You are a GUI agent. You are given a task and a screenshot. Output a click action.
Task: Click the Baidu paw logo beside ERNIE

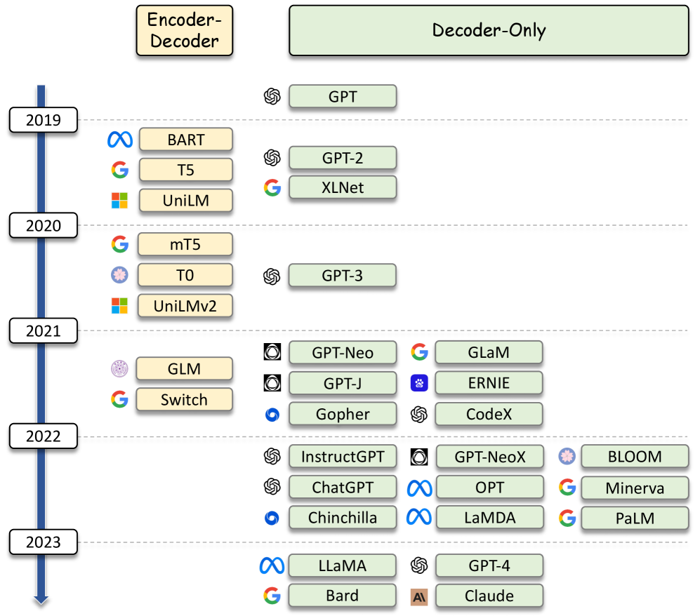click(419, 382)
